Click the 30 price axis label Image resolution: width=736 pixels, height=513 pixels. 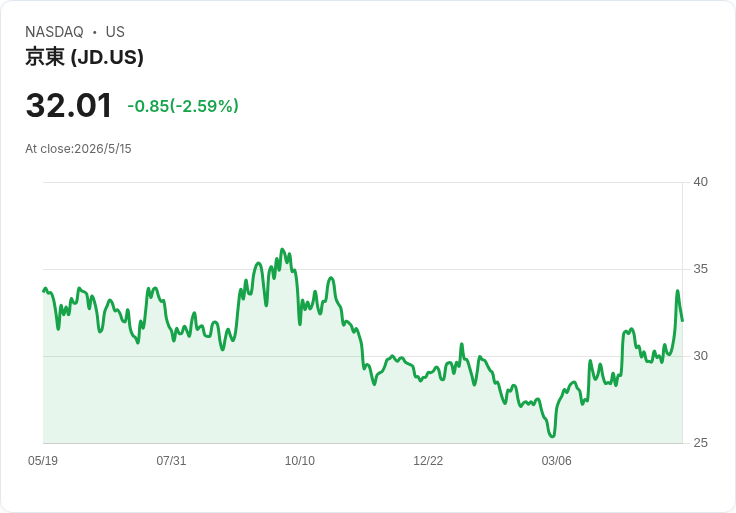point(700,356)
